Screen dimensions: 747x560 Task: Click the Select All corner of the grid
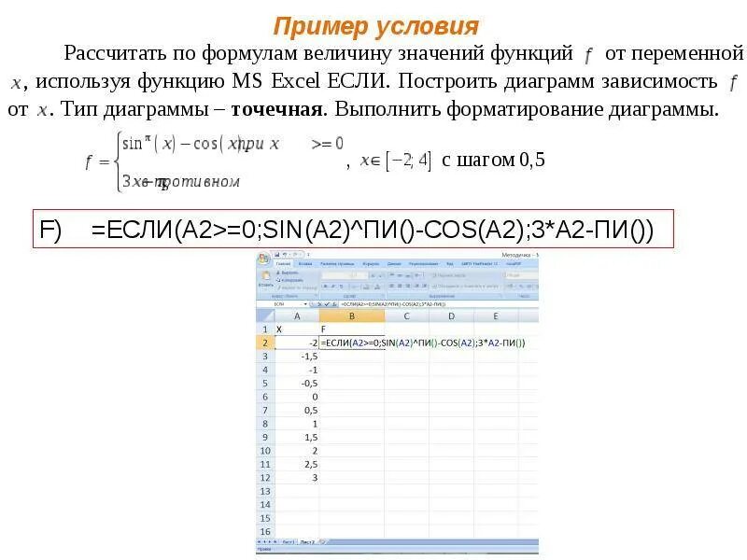click(x=265, y=315)
